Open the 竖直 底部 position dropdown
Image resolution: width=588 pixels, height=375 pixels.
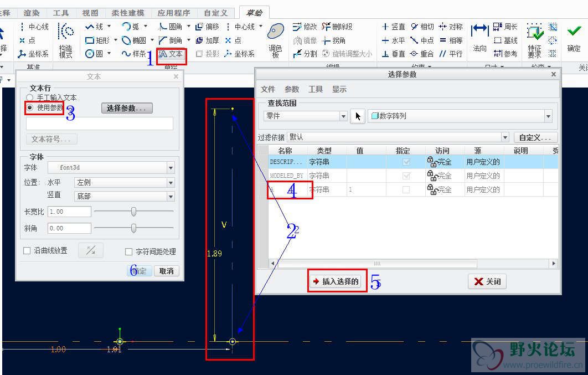click(x=171, y=196)
